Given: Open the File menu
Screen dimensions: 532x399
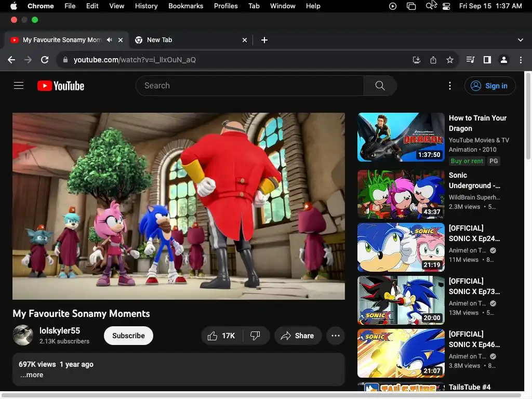Looking at the screenshot, I should (x=70, y=6).
